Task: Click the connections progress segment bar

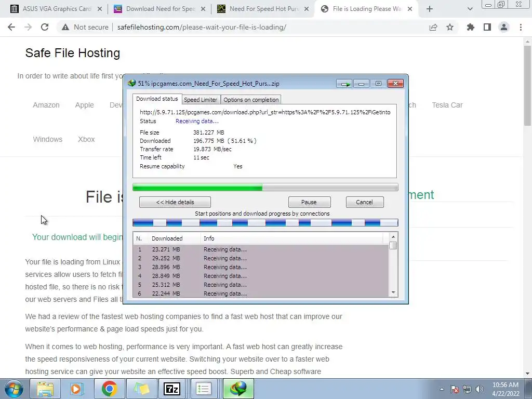Action: pyautogui.click(x=265, y=222)
